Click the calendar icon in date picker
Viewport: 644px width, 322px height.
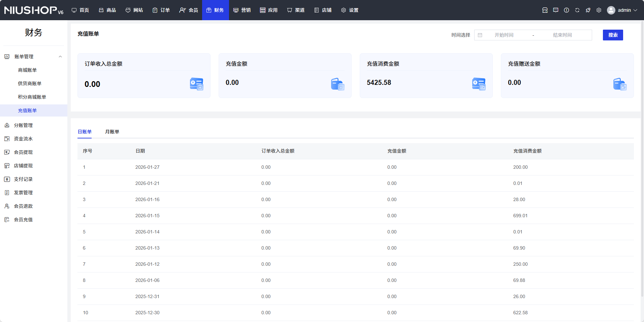480,35
